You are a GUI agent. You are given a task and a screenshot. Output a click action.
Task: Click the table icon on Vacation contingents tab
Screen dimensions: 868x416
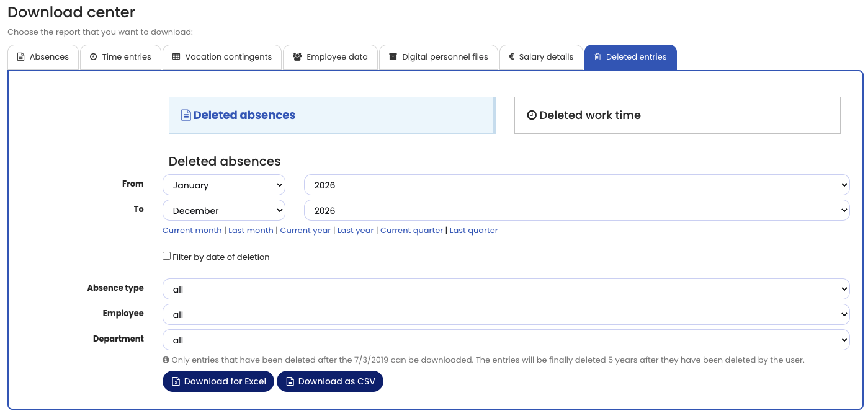coord(176,57)
